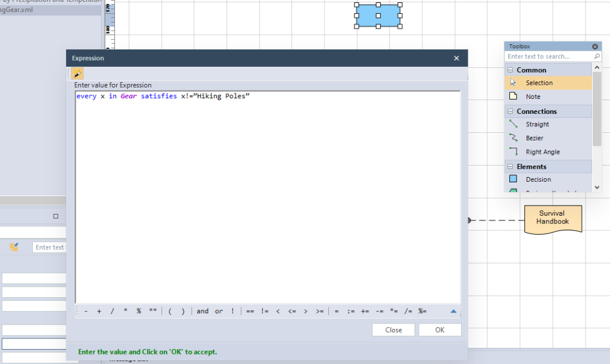Pick the Note tool in Toolbox
The image size is (610, 364).
click(549, 97)
